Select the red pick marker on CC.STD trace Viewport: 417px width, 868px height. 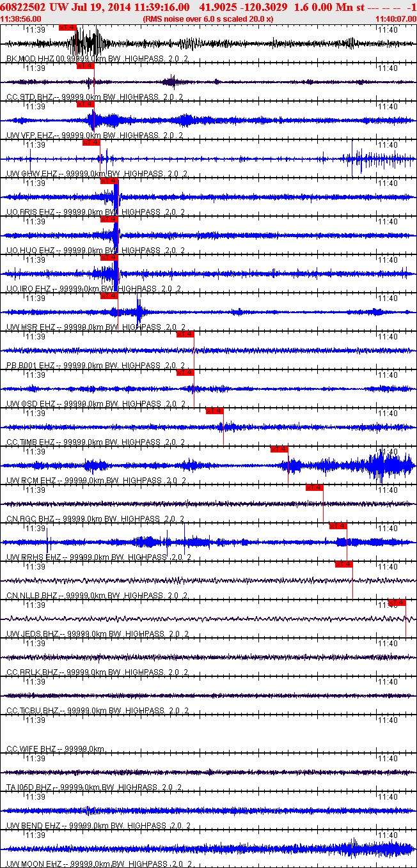point(85,66)
